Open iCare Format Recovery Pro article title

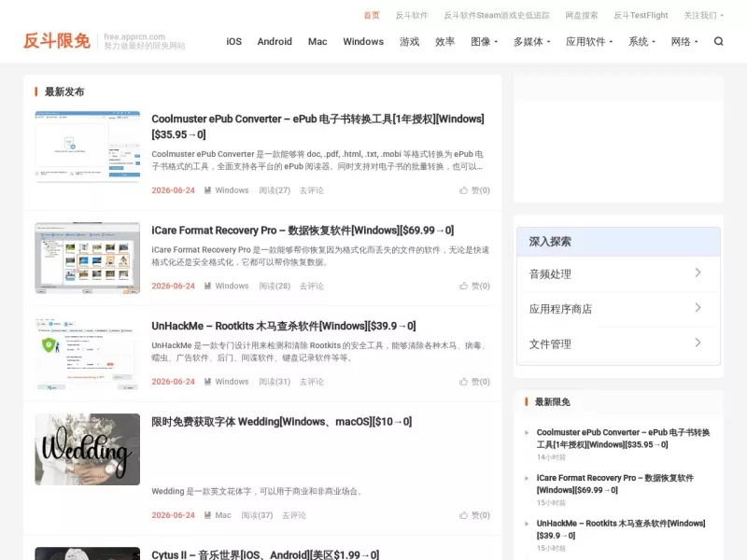coord(303,231)
